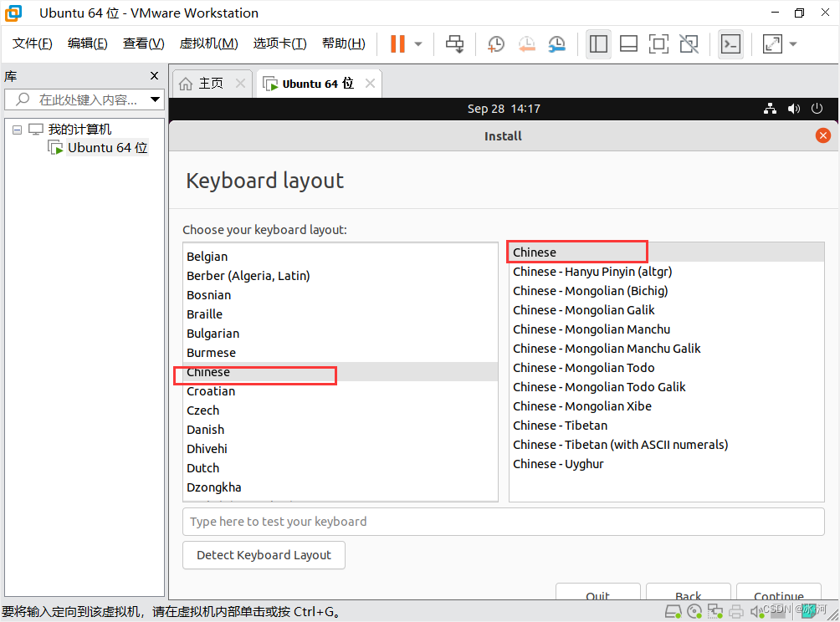Open the 虚拟机(M) menu

point(208,43)
